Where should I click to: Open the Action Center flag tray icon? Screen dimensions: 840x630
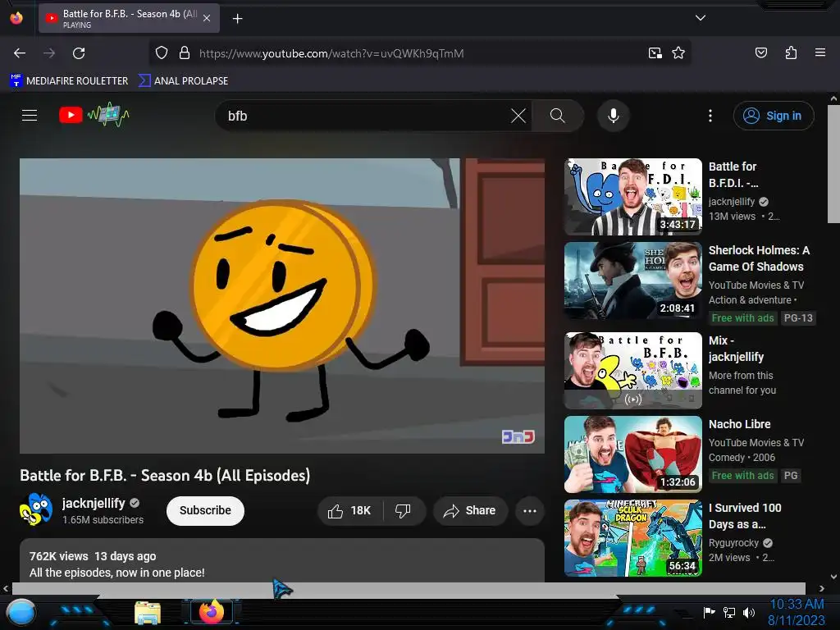tap(709, 612)
